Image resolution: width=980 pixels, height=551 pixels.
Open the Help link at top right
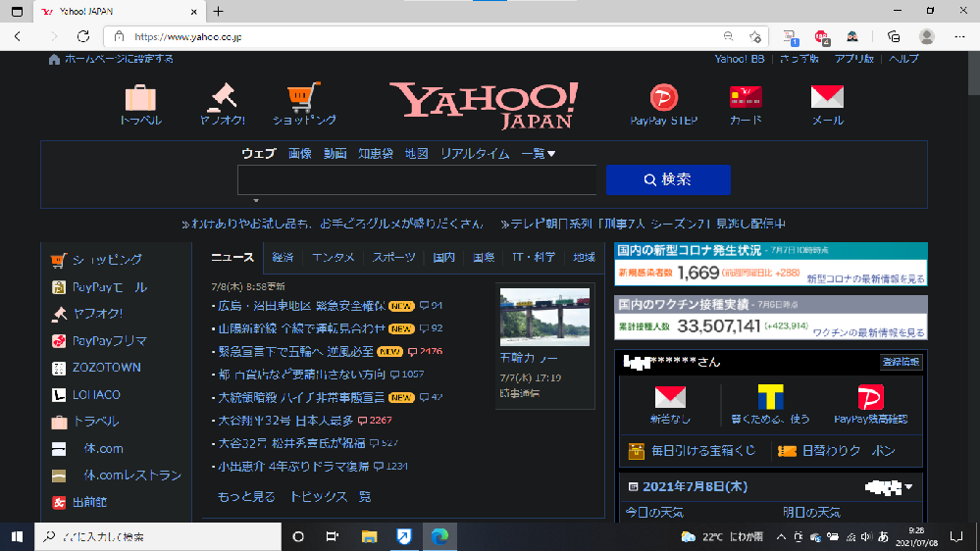tap(903, 59)
